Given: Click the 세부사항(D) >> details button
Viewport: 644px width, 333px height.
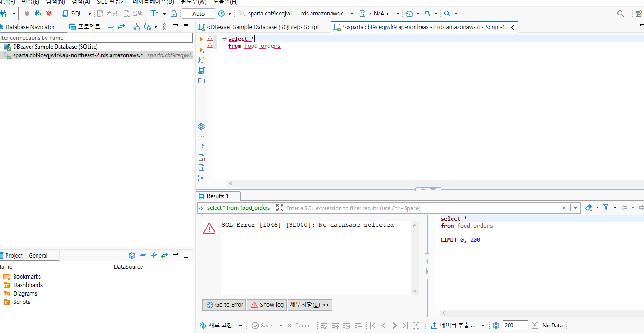Looking at the screenshot, I should [310, 305].
